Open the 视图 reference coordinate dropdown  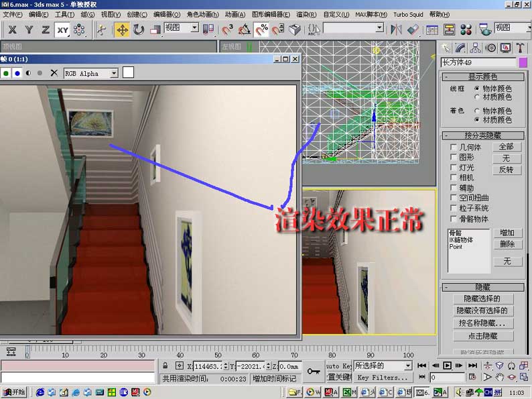click(194, 28)
